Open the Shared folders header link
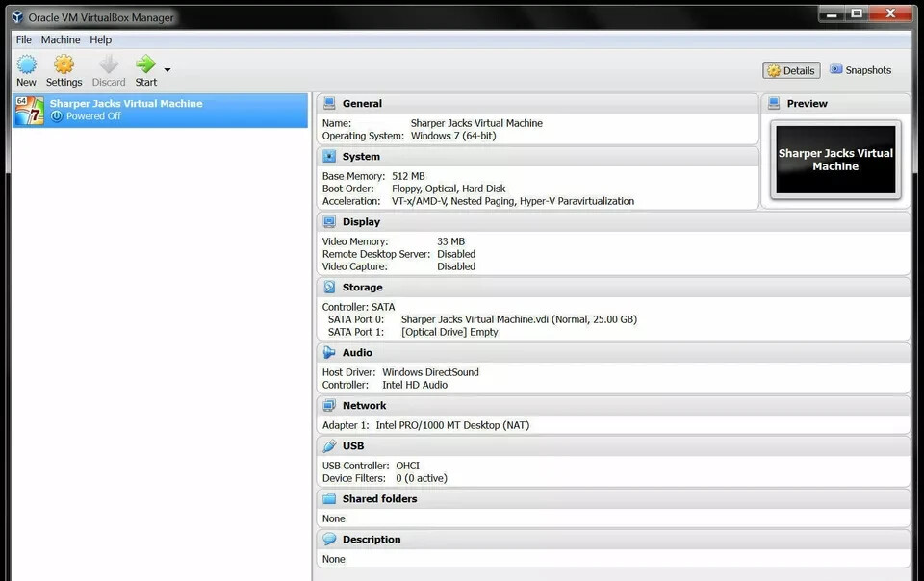The height and width of the screenshot is (581, 924). click(379, 498)
